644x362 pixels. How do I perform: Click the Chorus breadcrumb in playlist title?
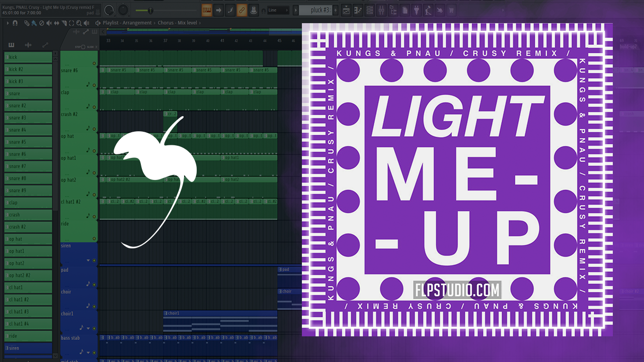[x=165, y=23]
